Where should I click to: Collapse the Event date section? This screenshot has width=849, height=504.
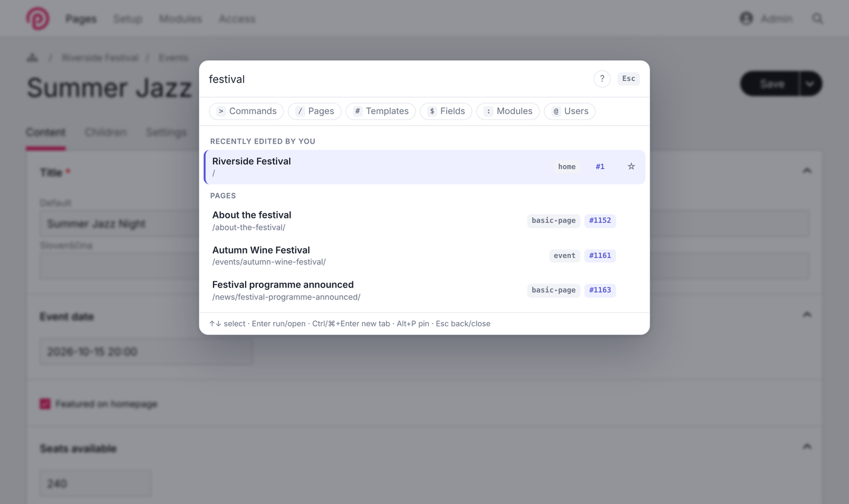point(807,315)
